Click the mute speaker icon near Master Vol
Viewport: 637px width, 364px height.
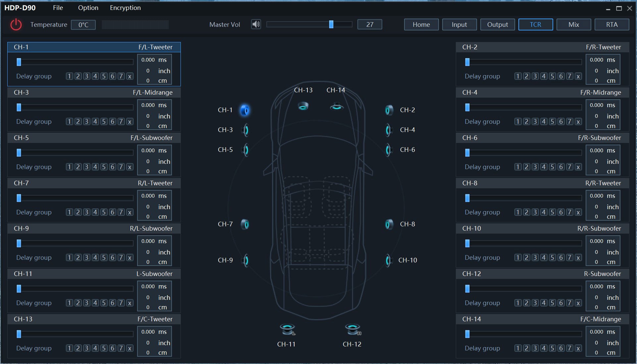click(256, 24)
